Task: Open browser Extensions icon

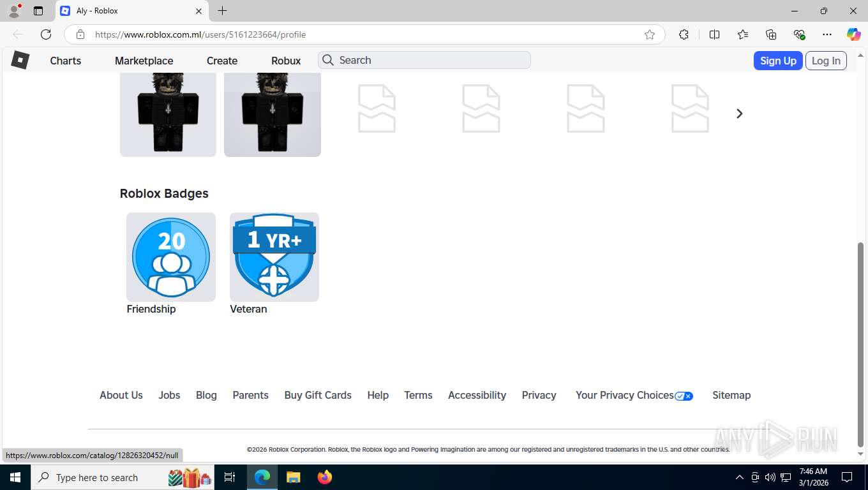Action: [x=684, y=34]
